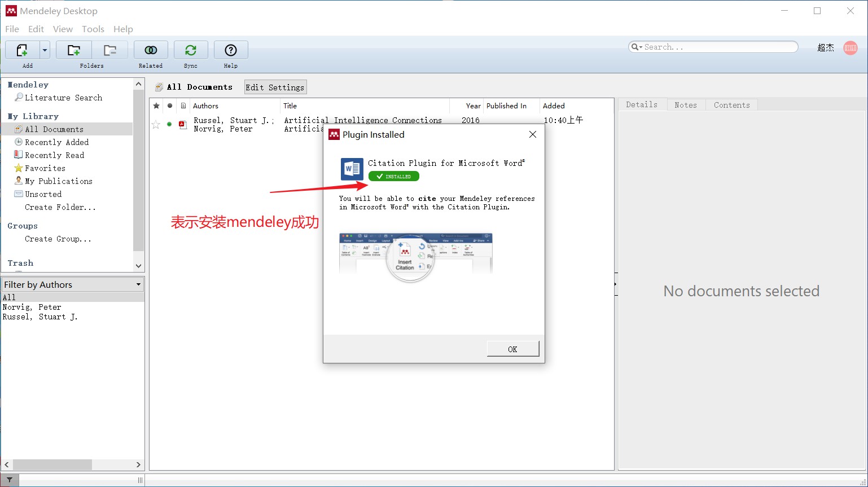The image size is (868, 487).
Task: Switch to the Notes tab
Action: (686, 105)
